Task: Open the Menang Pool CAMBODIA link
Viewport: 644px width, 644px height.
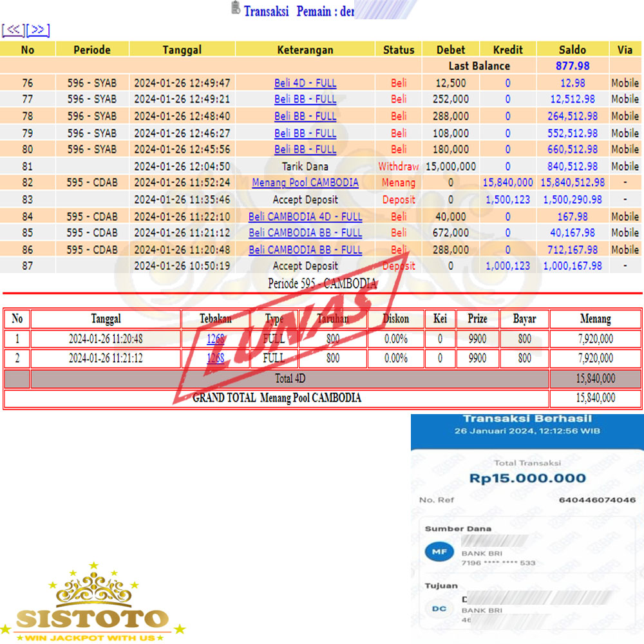Action: tap(305, 183)
